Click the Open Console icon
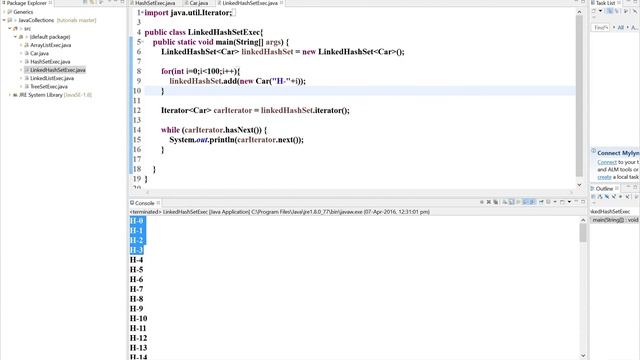The width and height of the screenshot is (640, 360). 562,202
